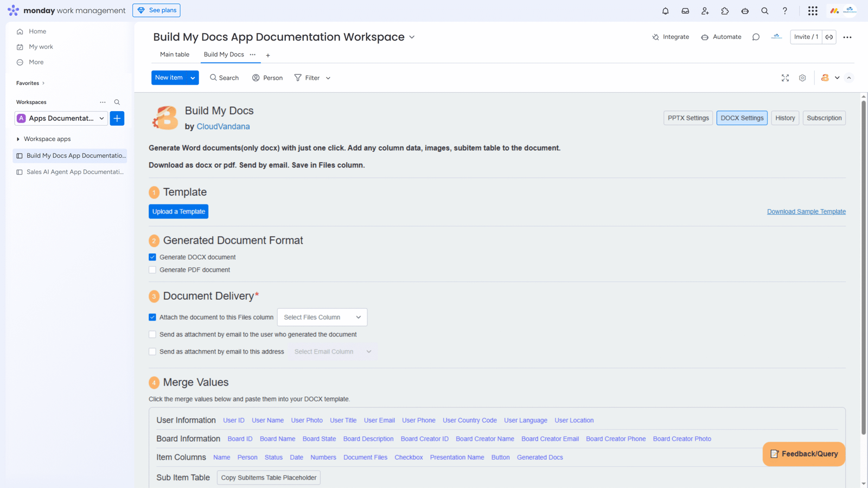Click the invite members icon
Viewport: 868px width, 488px height.
pyautogui.click(x=705, y=11)
